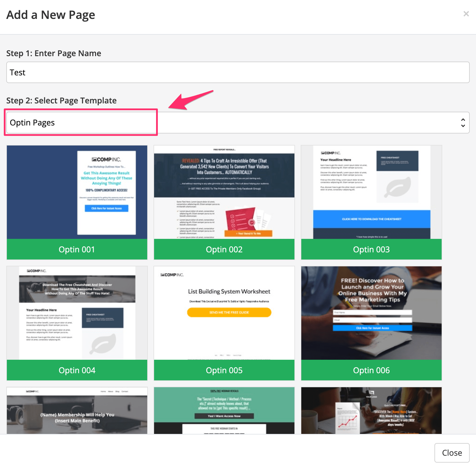Screen dimensions: 476x468
Task: Select the Optin 006 template thumbnail
Action: (371, 313)
